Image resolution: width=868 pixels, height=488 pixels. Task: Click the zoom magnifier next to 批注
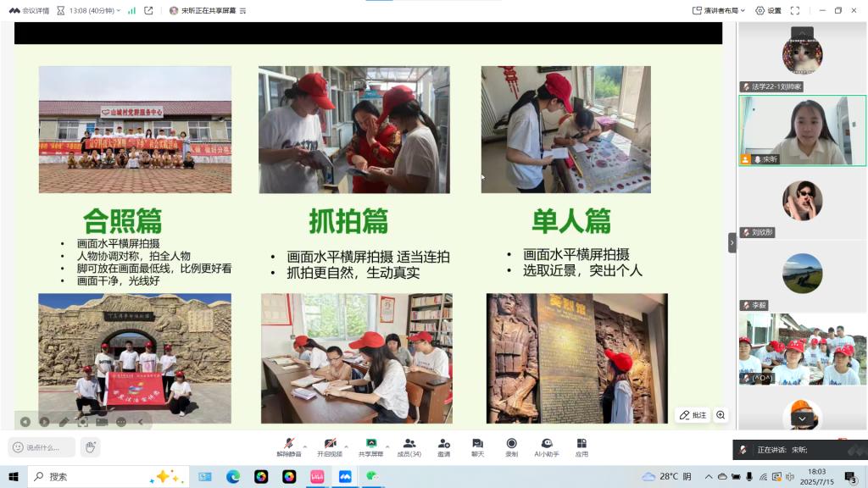tap(721, 415)
